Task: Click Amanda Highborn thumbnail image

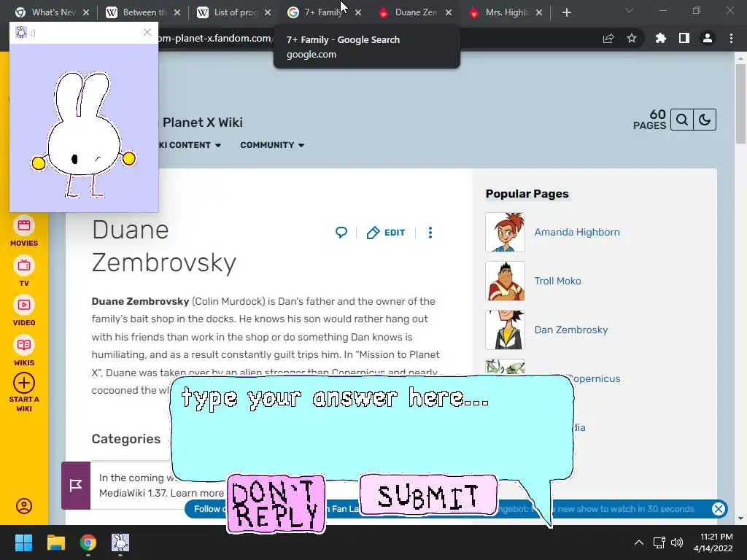Action: 505,232
